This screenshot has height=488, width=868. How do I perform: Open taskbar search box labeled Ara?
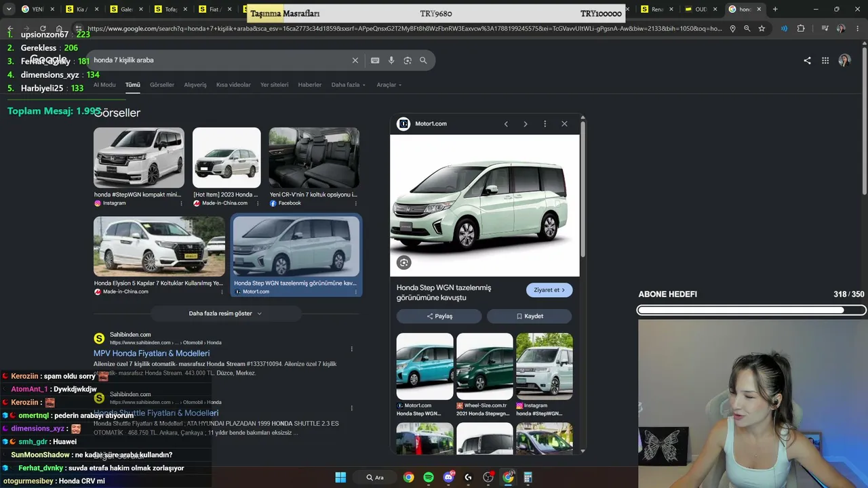click(375, 477)
